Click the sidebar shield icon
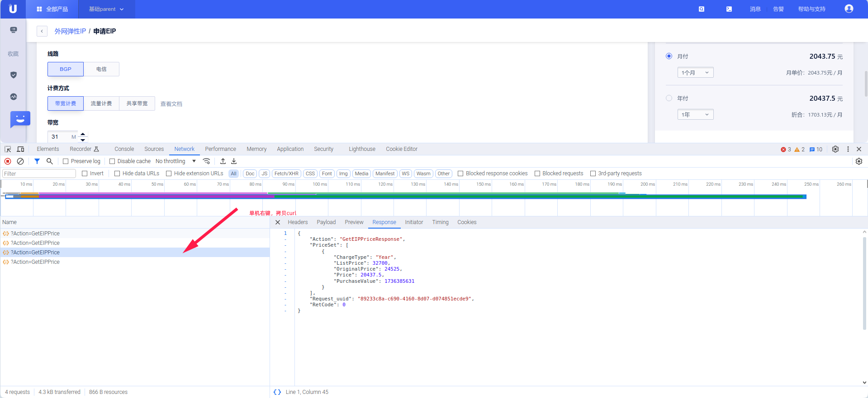The height and width of the screenshot is (398, 868). pyautogui.click(x=14, y=75)
